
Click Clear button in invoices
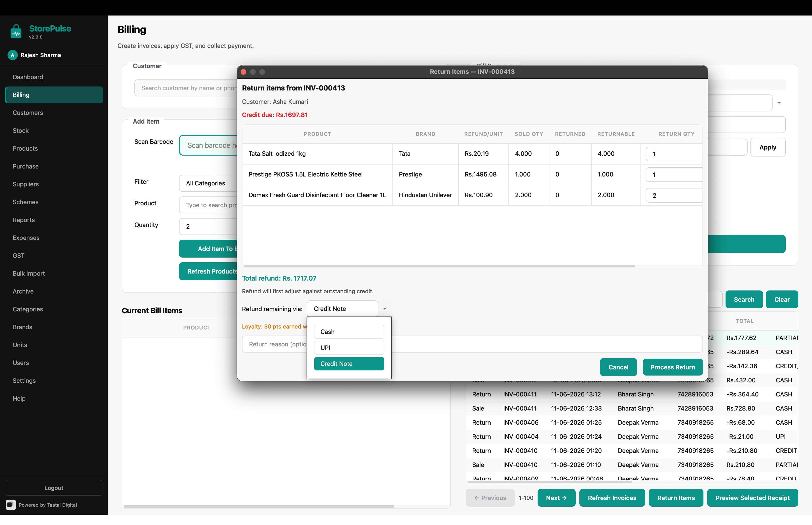782,299
